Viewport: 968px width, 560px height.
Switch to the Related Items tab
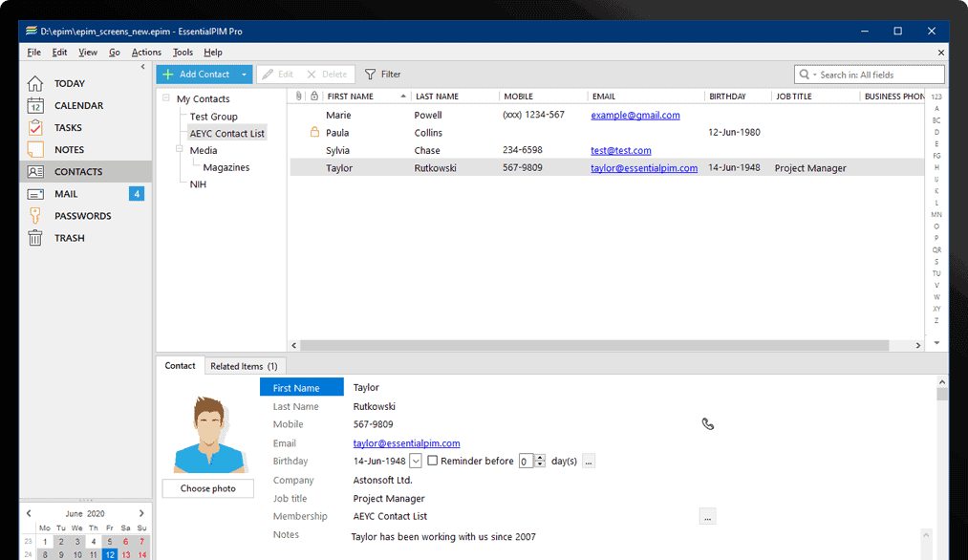point(244,366)
